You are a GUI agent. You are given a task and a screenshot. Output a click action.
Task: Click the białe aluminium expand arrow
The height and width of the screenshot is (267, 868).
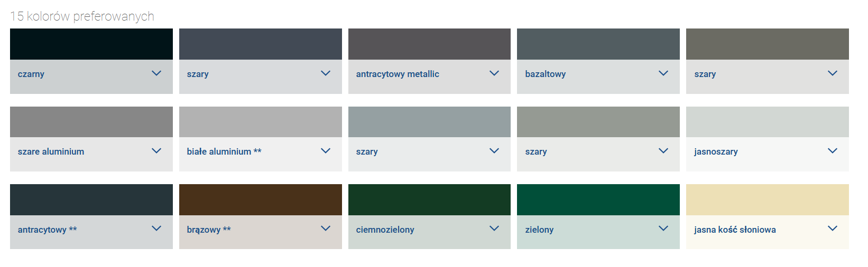[326, 151]
